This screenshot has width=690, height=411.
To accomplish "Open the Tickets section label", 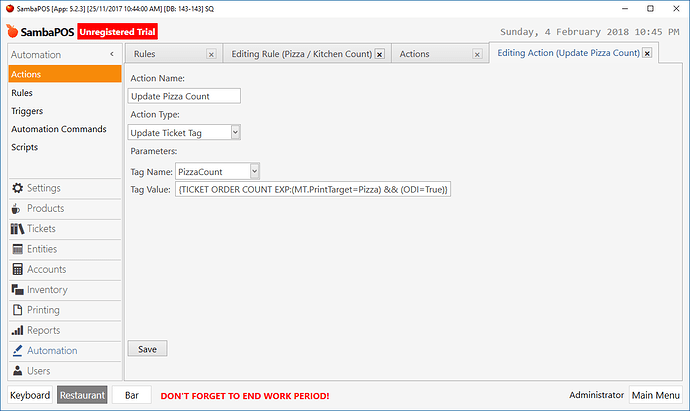I will pos(41,229).
